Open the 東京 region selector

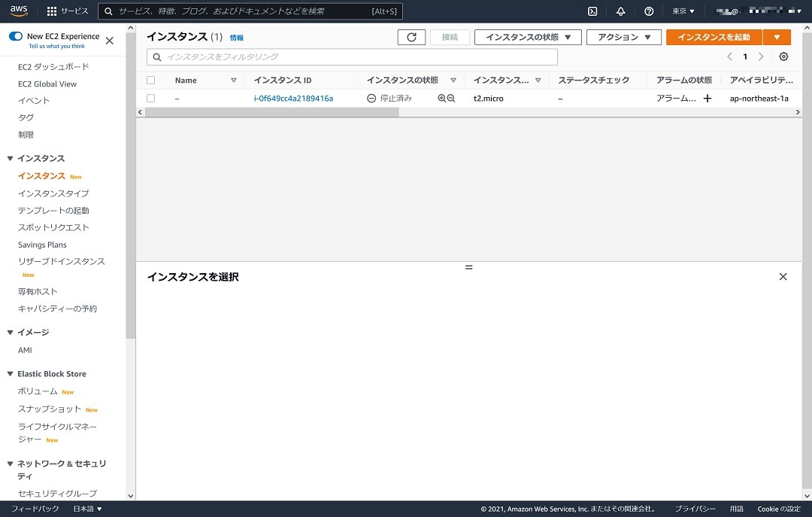tap(683, 11)
